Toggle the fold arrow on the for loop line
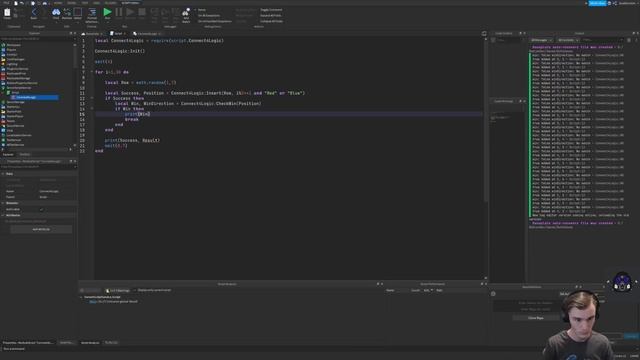The width and height of the screenshot is (640, 360). click(x=92, y=72)
